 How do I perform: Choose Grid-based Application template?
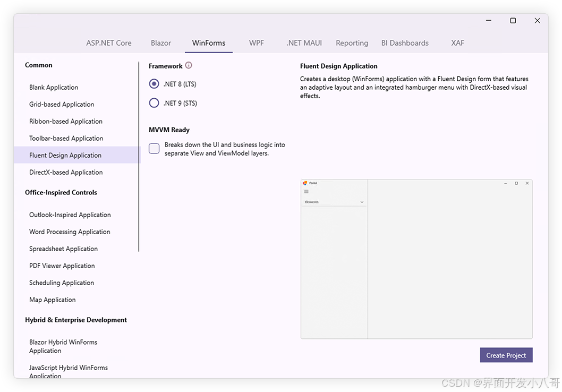coord(77,104)
